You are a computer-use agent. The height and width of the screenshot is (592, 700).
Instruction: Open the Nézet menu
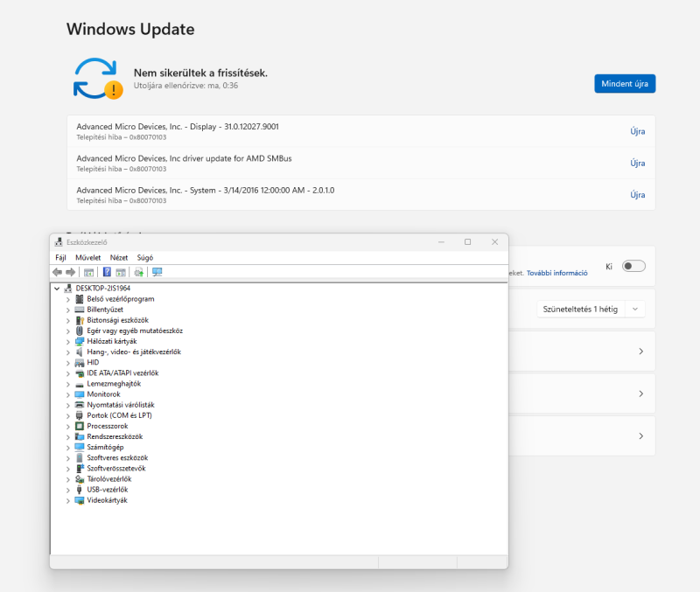pyautogui.click(x=119, y=257)
